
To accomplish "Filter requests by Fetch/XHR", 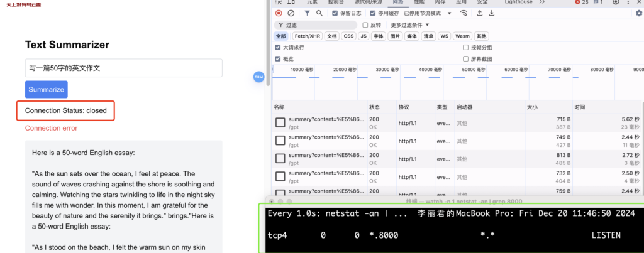I will (308, 36).
